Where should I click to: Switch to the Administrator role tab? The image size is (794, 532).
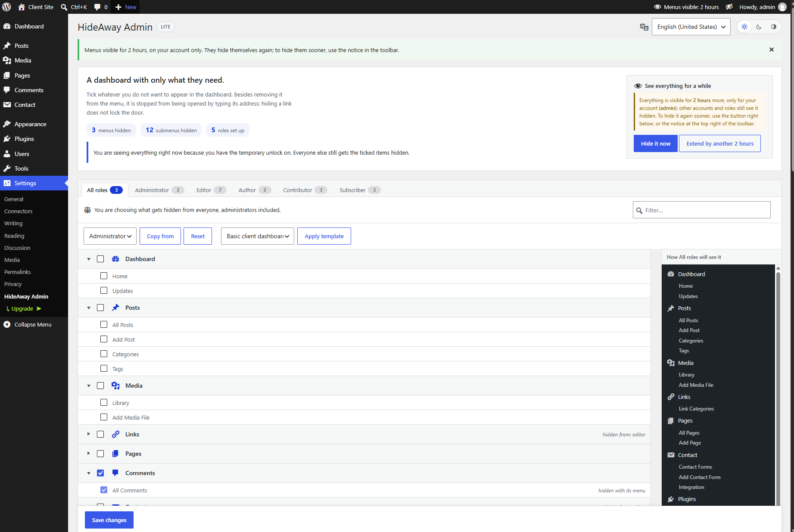point(159,190)
